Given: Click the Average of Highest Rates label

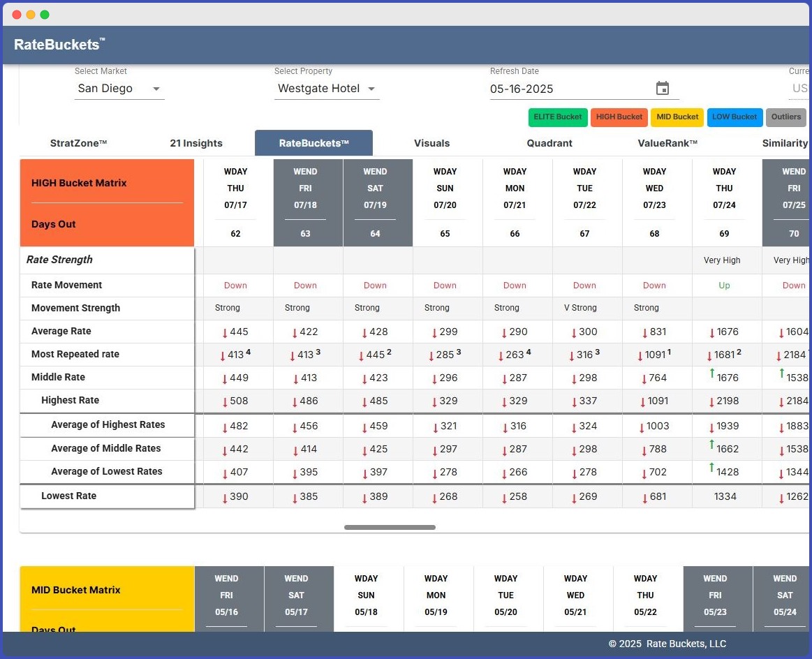Looking at the screenshot, I should (x=108, y=424).
